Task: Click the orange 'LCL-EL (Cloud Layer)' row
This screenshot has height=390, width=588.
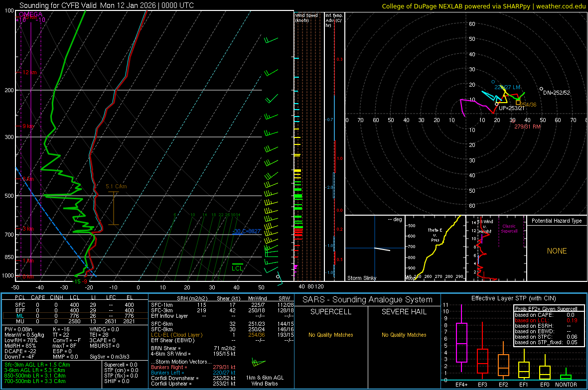Action: click(222, 335)
